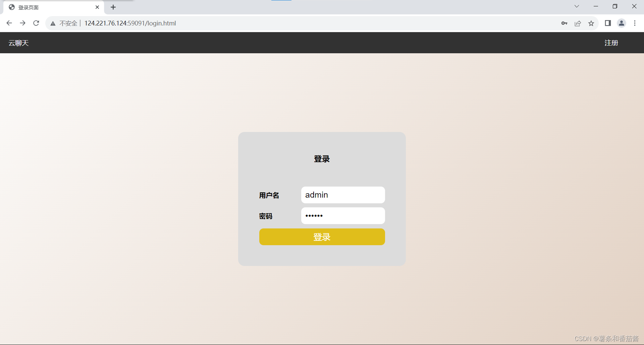
Task: Open the browser side panel
Action: [608, 23]
